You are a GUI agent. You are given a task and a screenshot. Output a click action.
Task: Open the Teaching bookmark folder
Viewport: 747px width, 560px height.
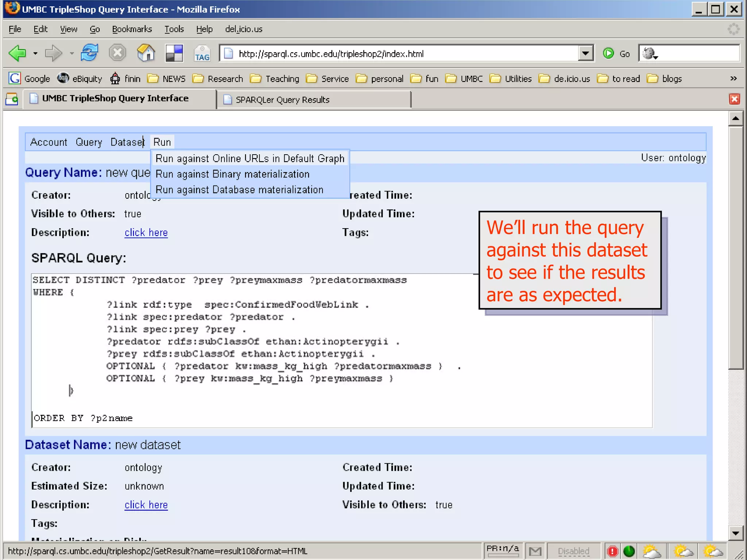tap(275, 78)
